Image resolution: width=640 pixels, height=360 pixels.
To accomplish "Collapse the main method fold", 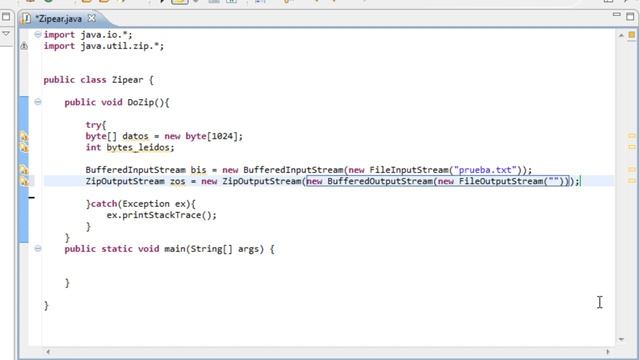I will pyautogui.click(x=38, y=249).
